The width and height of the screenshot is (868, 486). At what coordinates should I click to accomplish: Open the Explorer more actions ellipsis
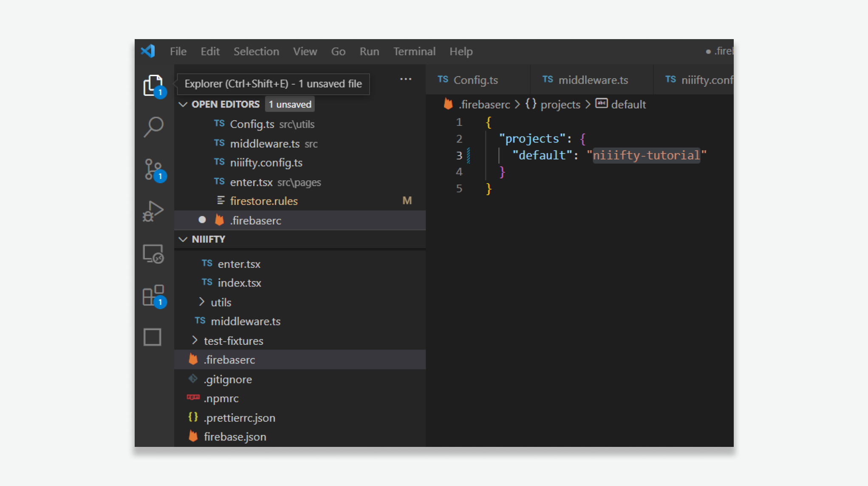[406, 79]
